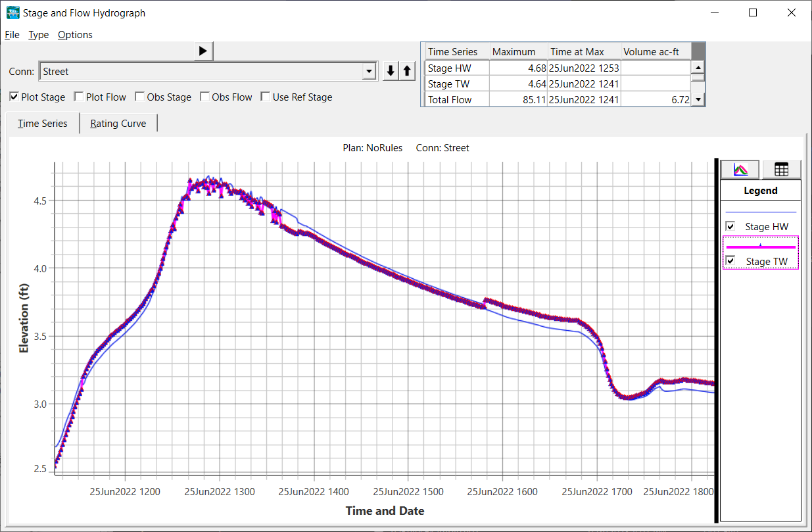Switch to the table view icon
This screenshot has height=532, width=812.
point(781,170)
